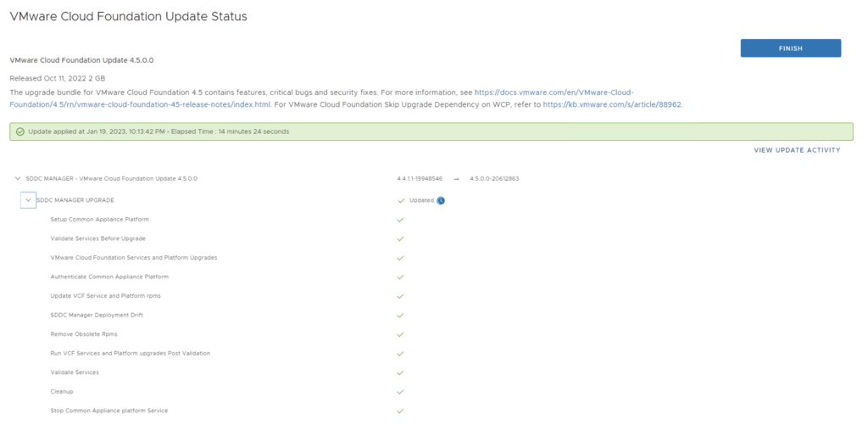The height and width of the screenshot is (431, 868).
Task: Click the checkmark beside Updated status
Action: pos(401,200)
